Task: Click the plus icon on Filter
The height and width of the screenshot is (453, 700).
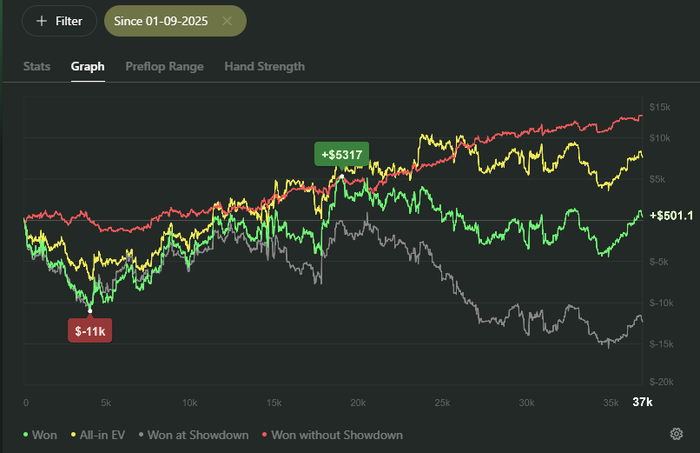Action: click(x=41, y=21)
